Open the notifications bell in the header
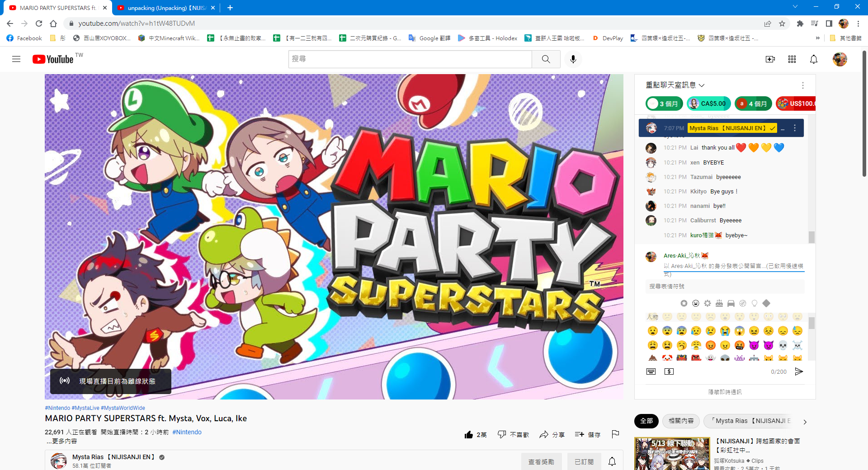Image resolution: width=868 pixels, height=470 pixels. [814, 59]
